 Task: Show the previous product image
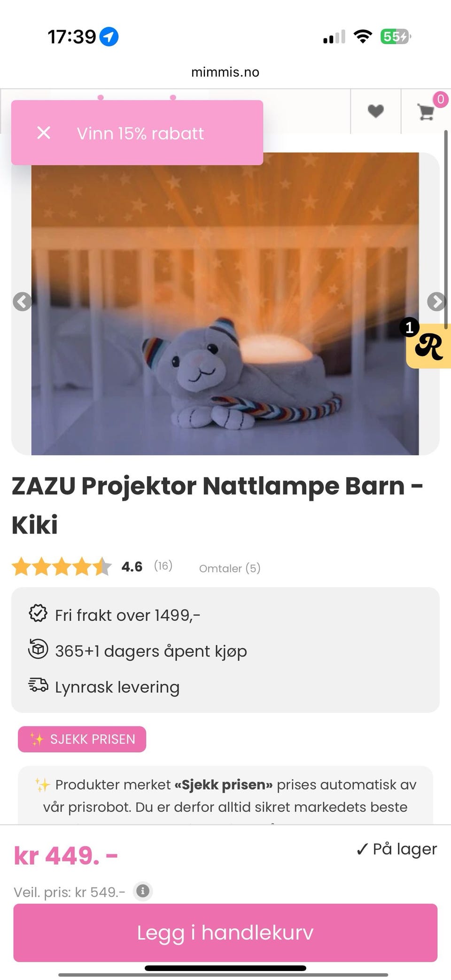tap(22, 301)
